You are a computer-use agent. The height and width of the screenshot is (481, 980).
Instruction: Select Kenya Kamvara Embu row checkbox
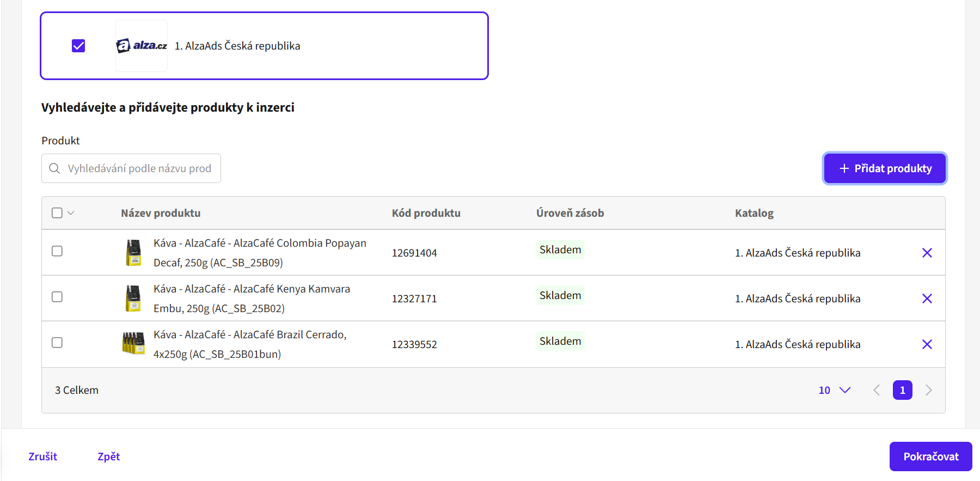click(x=57, y=297)
